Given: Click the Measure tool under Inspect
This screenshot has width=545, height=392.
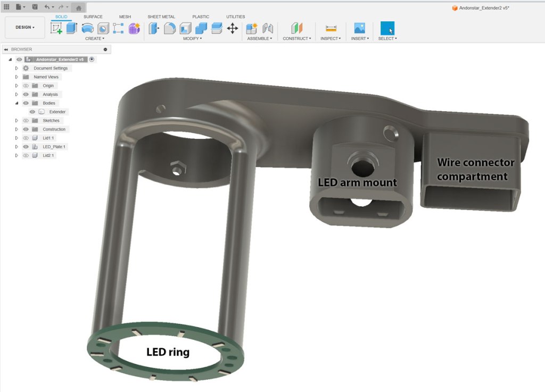Looking at the screenshot, I should 331,28.
